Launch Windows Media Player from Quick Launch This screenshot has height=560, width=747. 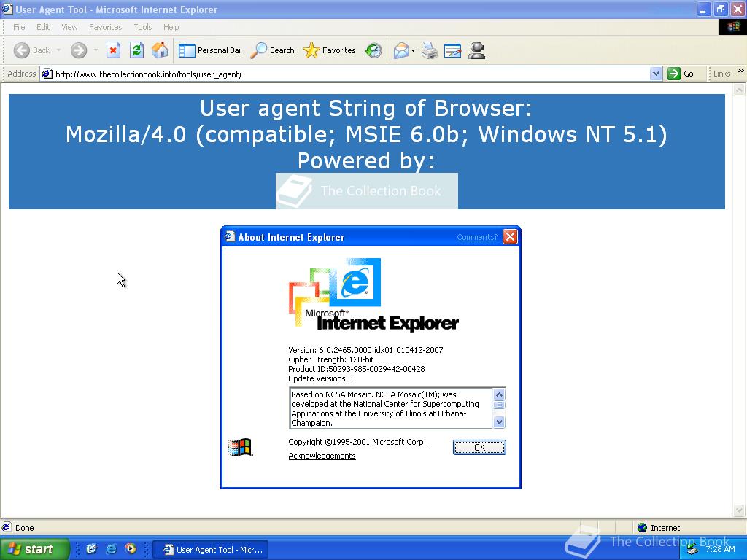coord(131,549)
